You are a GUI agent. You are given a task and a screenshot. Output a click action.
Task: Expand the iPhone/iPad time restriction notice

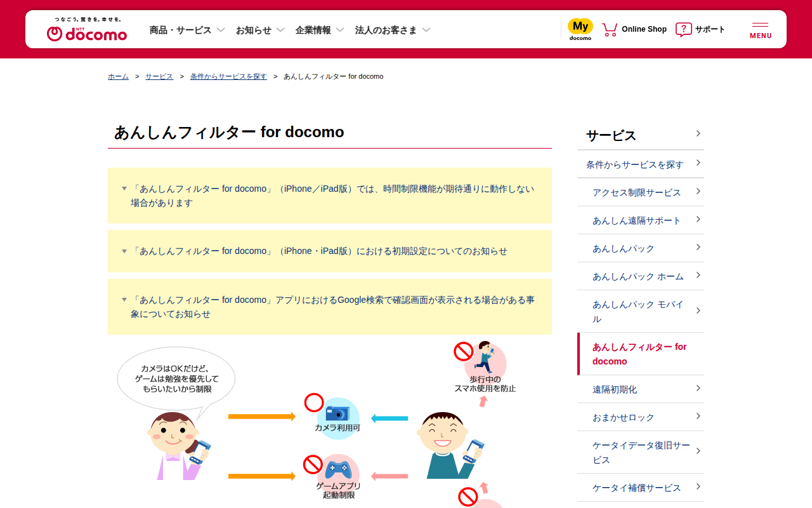[330, 196]
